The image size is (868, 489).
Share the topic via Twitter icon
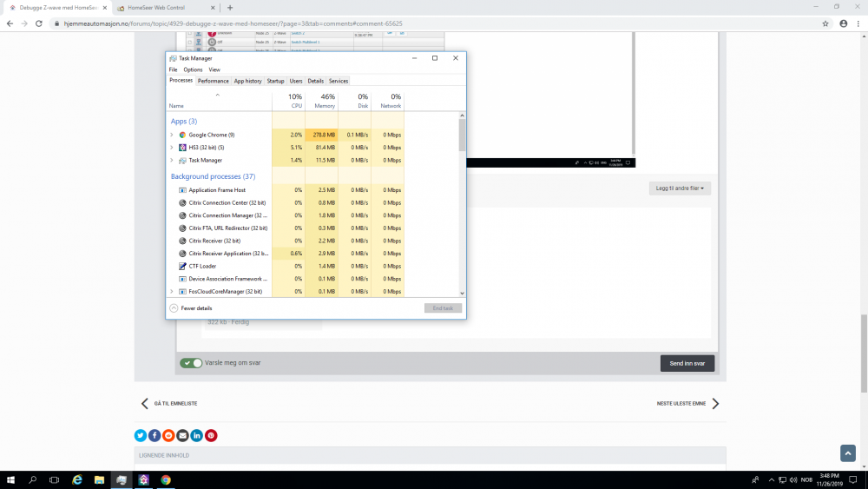141,435
